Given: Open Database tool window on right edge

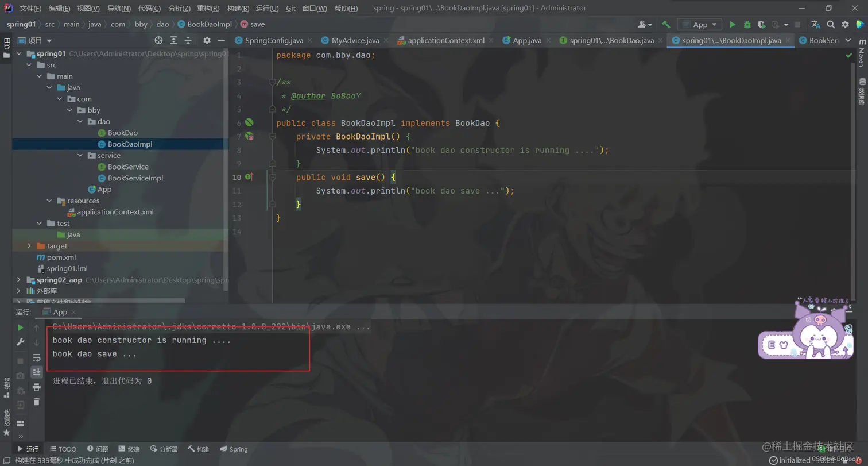Looking at the screenshot, I should (862, 91).
